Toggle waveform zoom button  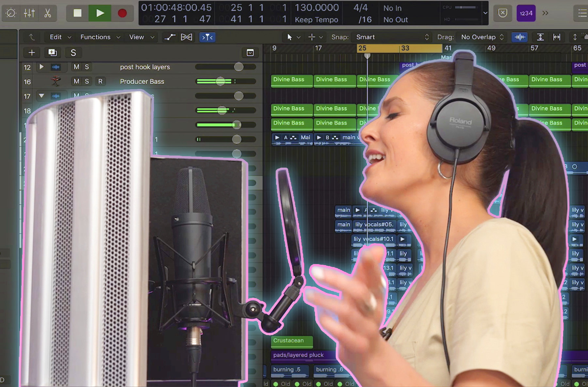[520, 37]
